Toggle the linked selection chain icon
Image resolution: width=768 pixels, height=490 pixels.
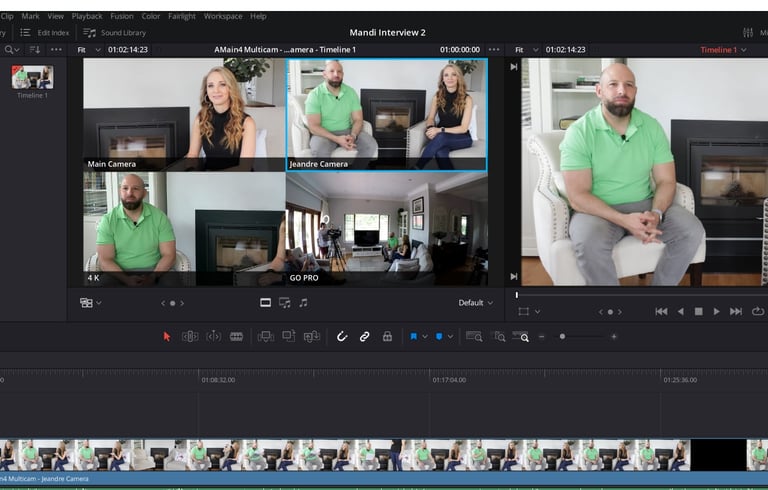[364, 337]
